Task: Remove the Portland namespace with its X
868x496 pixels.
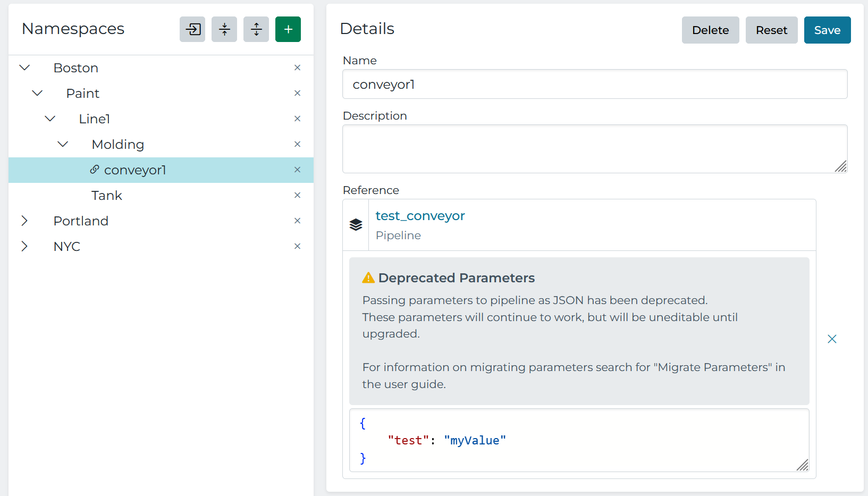Action: tap(298, 221)
